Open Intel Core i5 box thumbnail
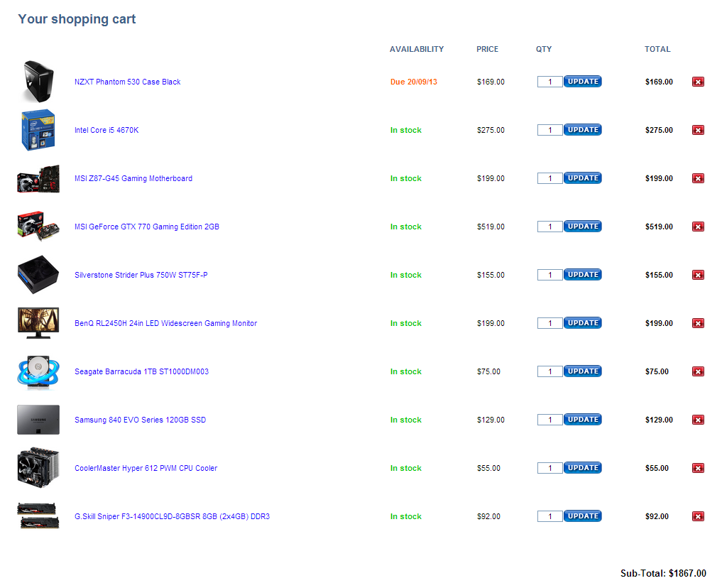The image size is (722, 588). [38, 130]
